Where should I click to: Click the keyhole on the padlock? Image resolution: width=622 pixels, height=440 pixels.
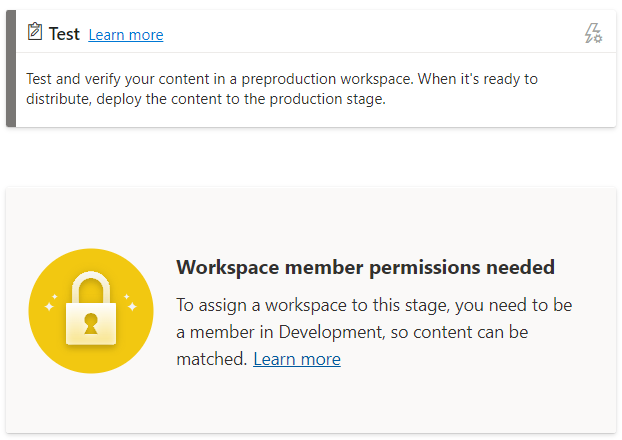click(91, 322)
